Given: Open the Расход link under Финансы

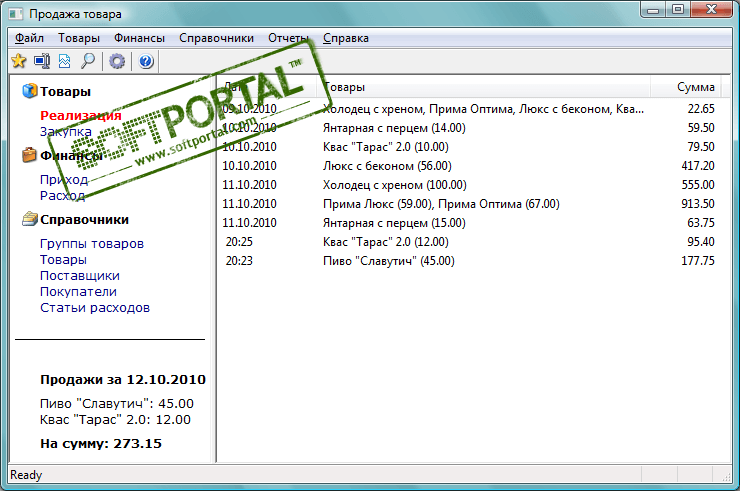Looking at the screenshot, I should [62, 195].
